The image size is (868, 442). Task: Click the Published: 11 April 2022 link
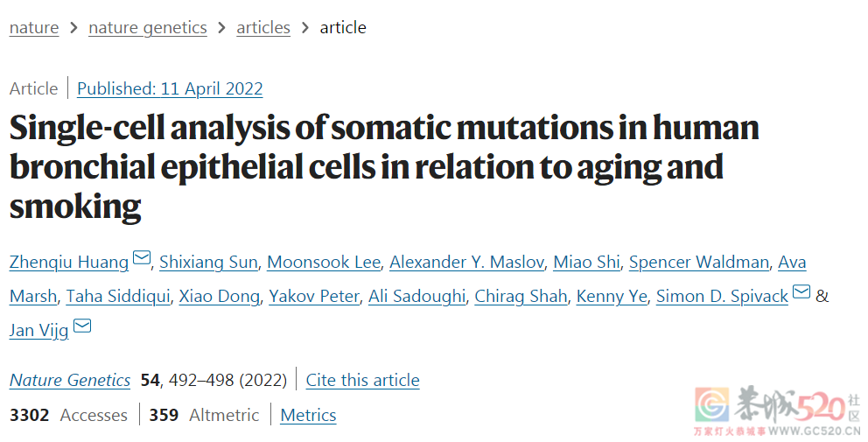pyautogui.click(x=170, y=88)
